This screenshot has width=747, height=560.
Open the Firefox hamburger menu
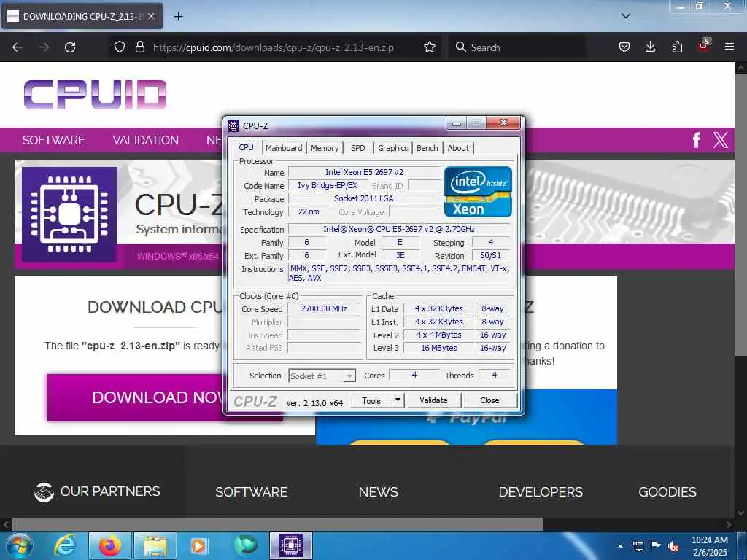(x=729, y=47)
